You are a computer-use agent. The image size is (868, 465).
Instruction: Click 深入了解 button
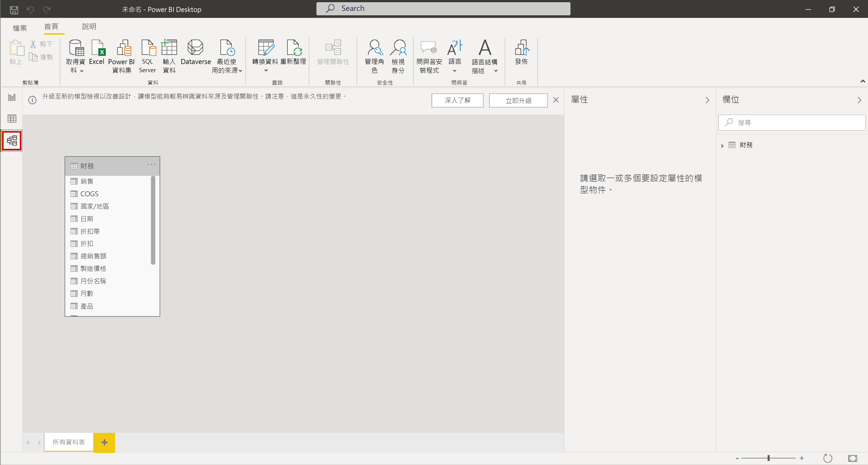pyautogui.click(x=457, y=100)
